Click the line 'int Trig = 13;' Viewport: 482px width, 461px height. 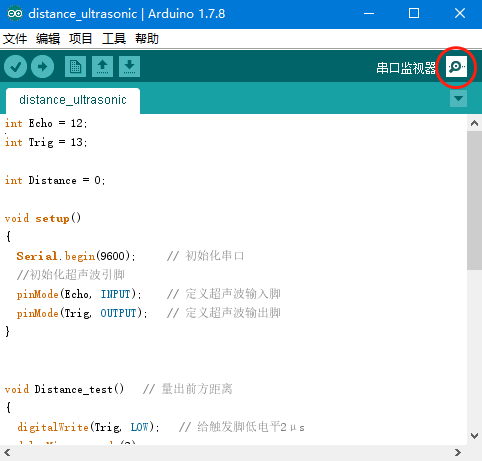(46, 143)
